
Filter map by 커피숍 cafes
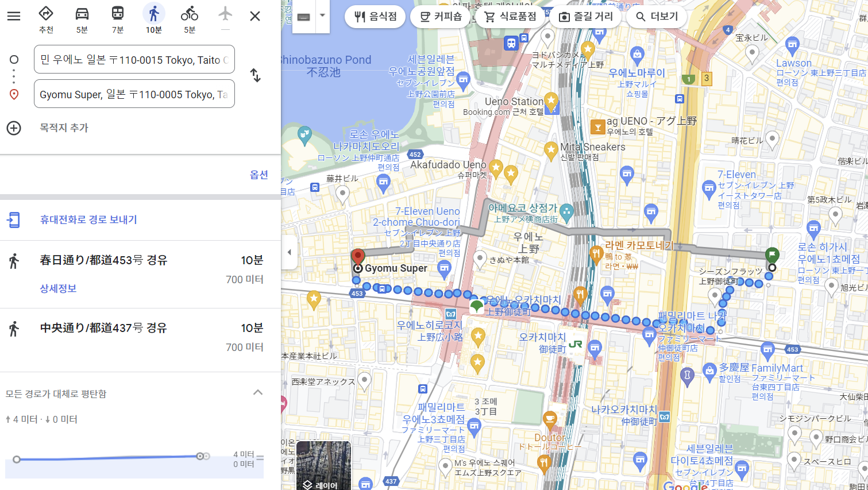441,17
